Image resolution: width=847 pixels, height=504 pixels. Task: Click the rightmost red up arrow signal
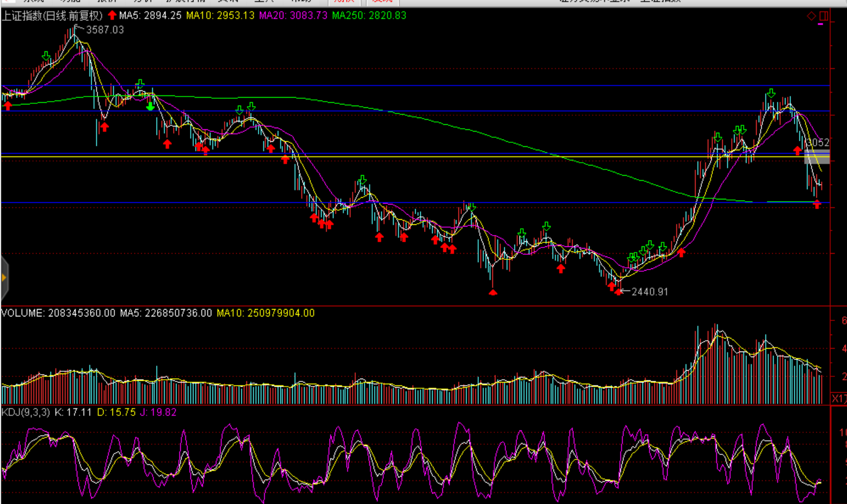click(816, 205)
